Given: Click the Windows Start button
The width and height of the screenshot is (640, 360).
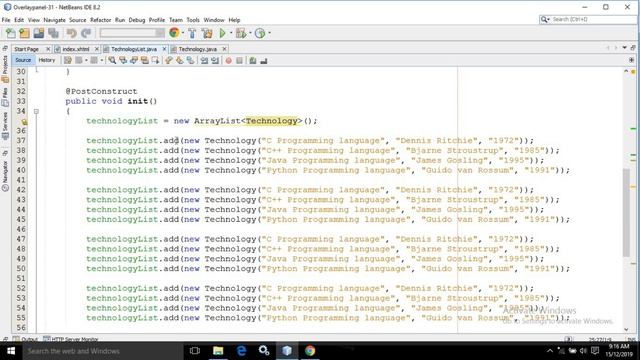Looking at the screenshot, I should (x=11, y=351).
